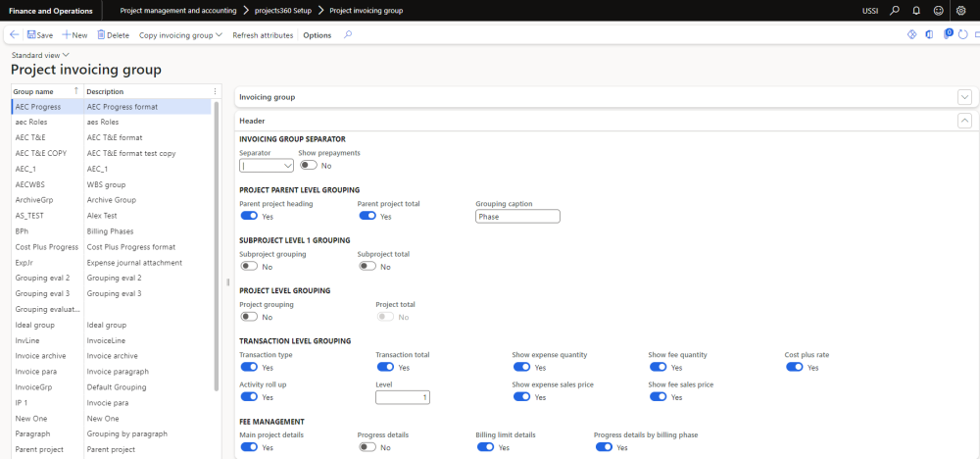
Task: Click the New plus icon
Action: click(67, 35)
